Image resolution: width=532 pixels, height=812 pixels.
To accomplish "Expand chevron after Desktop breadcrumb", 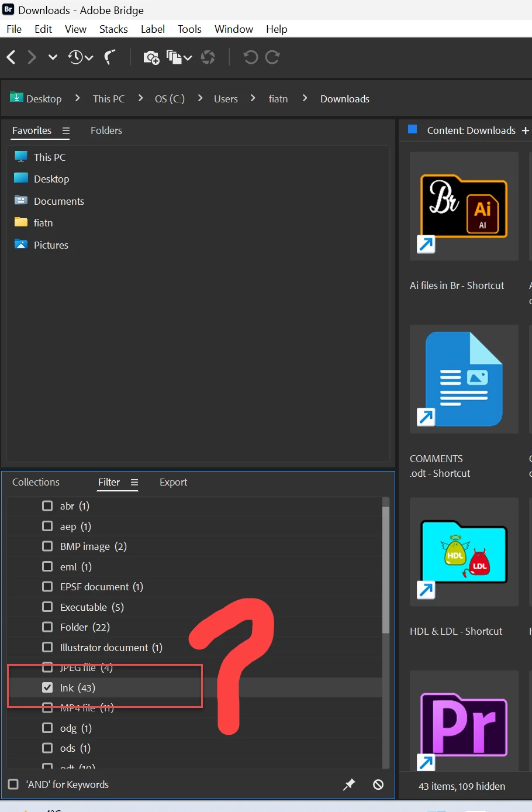I will (x=77, y=98).
